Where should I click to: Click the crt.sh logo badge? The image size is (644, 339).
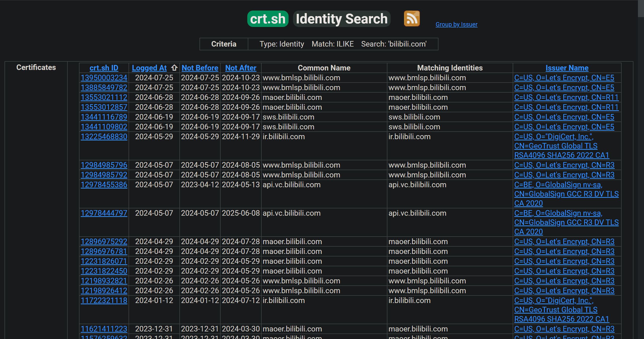(268, 19)
